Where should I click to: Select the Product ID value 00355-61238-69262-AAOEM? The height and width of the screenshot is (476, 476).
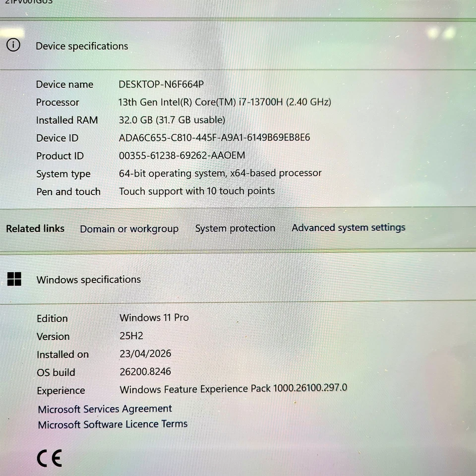coord(182,155)
